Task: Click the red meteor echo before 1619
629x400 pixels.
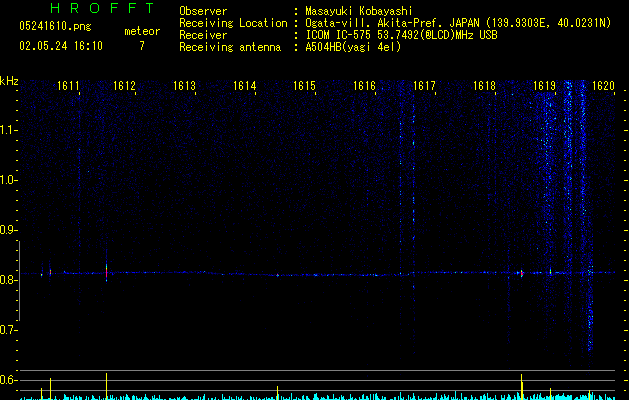Action: click(521, 273)
